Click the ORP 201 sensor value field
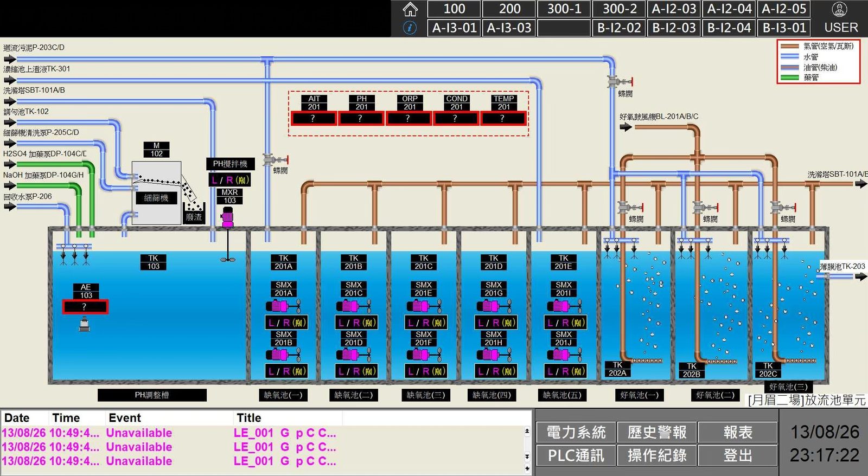 (409, 118)
